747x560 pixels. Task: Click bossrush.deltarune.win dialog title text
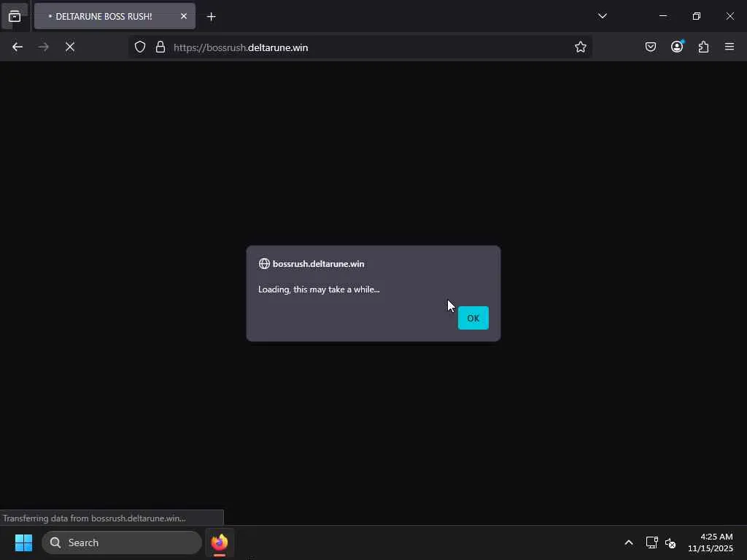click(x=318, y=264)
